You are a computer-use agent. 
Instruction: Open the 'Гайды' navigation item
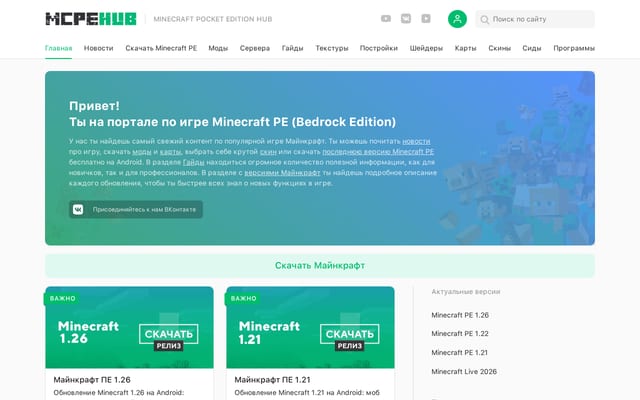292,48
